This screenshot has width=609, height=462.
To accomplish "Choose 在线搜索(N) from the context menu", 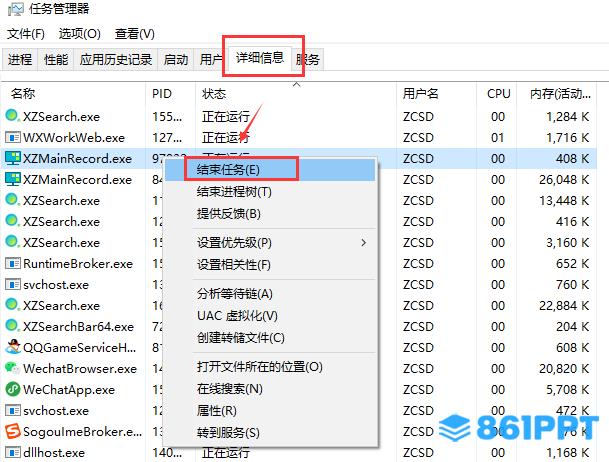I will (271, 389).
